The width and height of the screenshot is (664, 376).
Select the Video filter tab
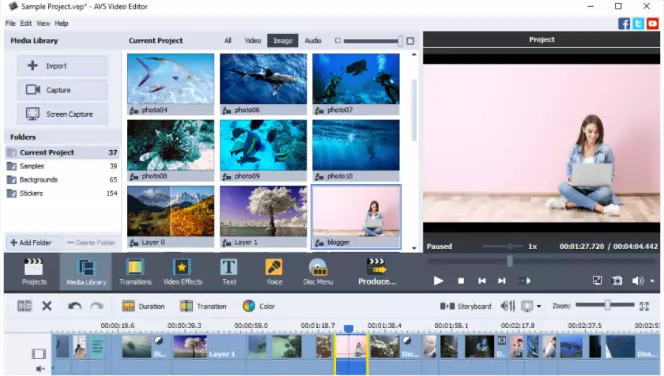coord(252,41)
